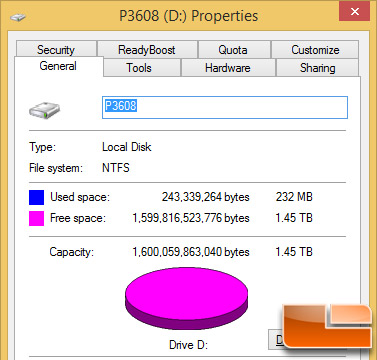Open the Quota tab
Viewport: 377px width, 360px height.
[233, 49]
